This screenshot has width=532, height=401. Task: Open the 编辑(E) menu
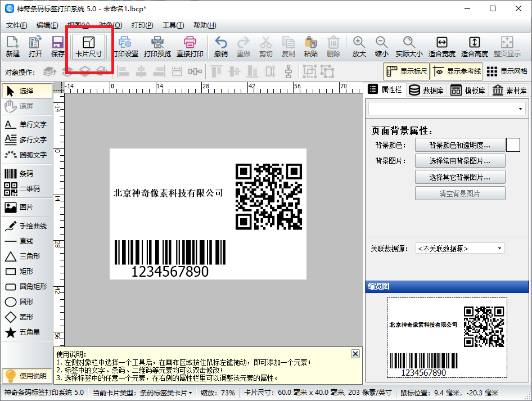pos(47,25)
